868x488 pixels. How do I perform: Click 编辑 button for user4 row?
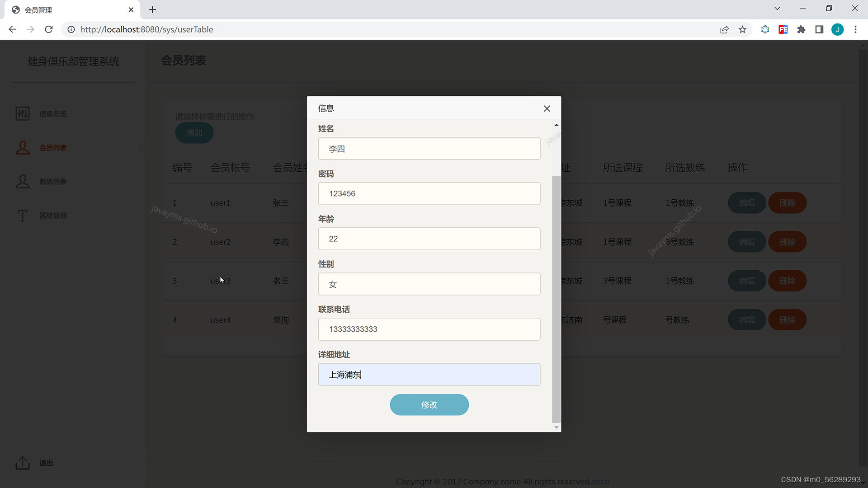(x=747, y=319)
